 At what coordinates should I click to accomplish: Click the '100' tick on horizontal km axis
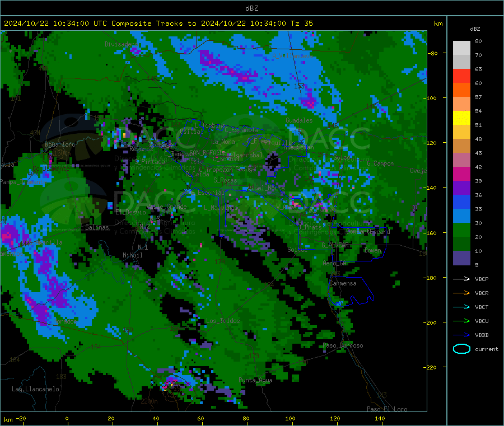(290, 418)
